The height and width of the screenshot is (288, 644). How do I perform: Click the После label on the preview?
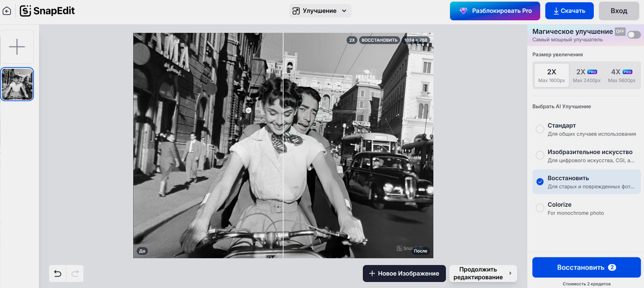point(420,251)
